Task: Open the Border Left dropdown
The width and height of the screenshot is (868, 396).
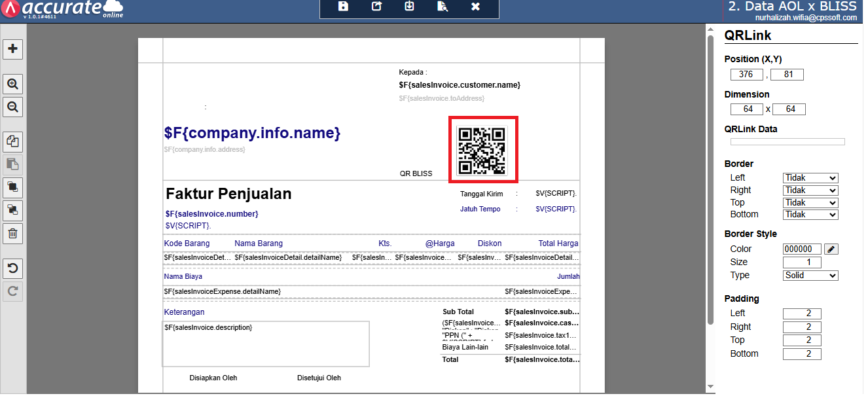Action: 810,178
